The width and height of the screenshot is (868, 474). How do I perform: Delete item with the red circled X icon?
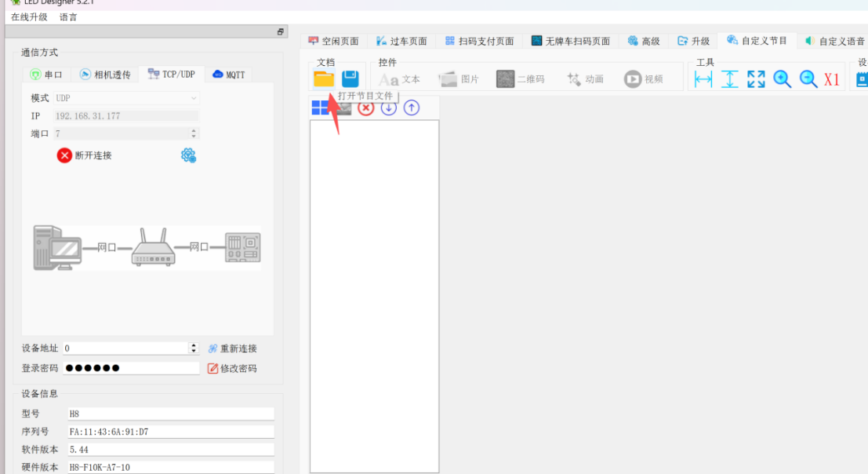[x=366, y=108]
